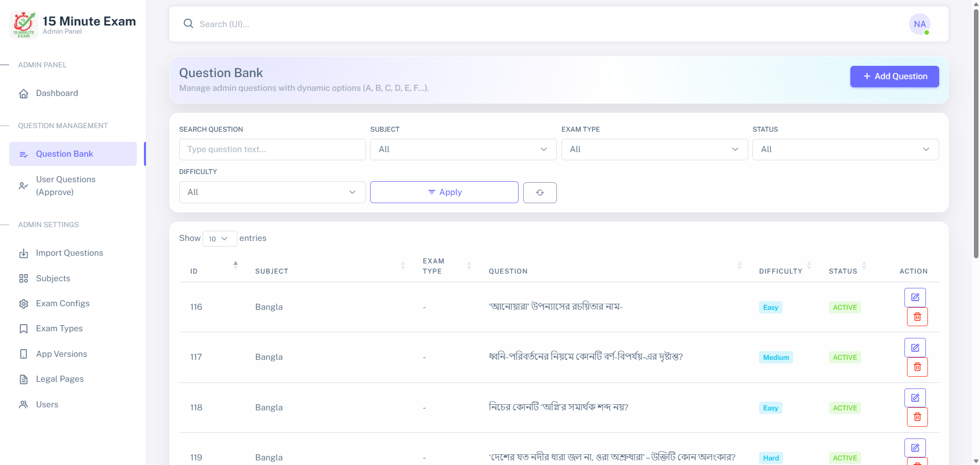
Task: Sort by Question column arrows
Action: [x=740, y=265]
